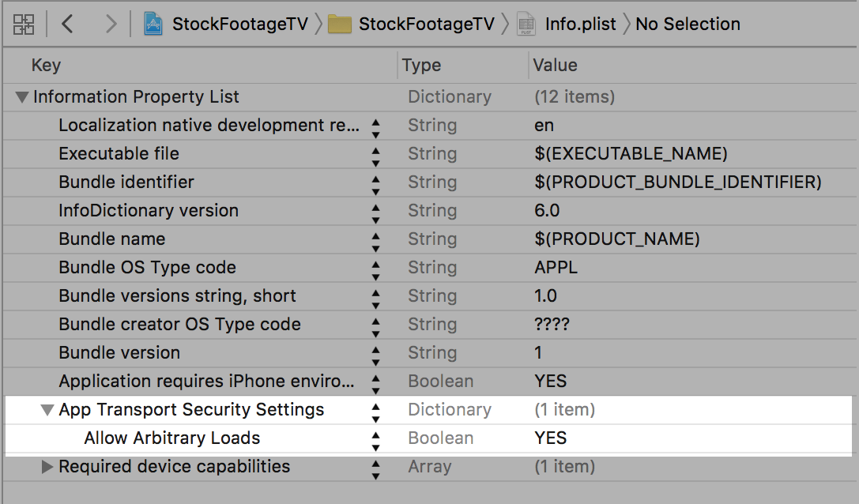Open key stepper for Required device capabilities
Viewport: 859px width, 504px height.
click(x=376, y=469)
